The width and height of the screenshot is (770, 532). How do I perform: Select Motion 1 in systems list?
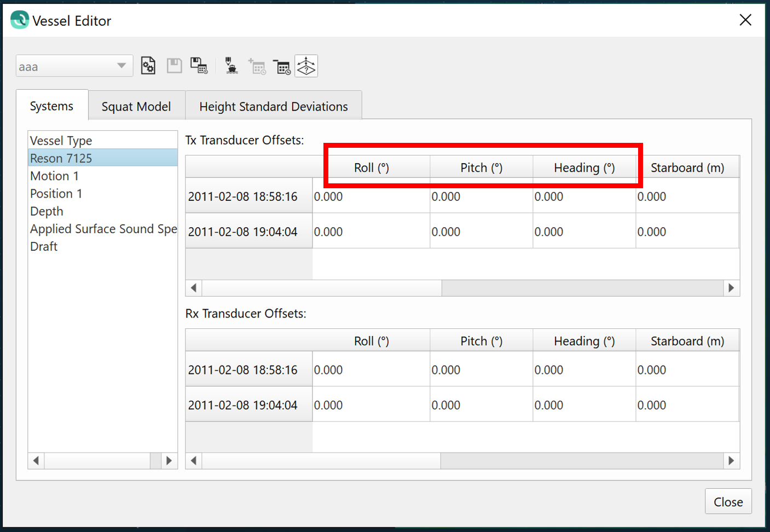tap(55, 176)
